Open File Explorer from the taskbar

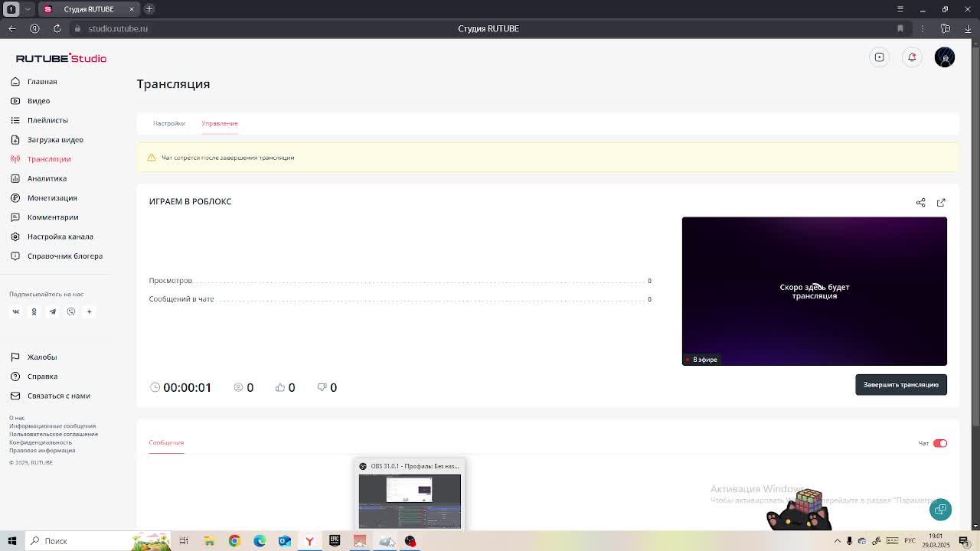209,541
